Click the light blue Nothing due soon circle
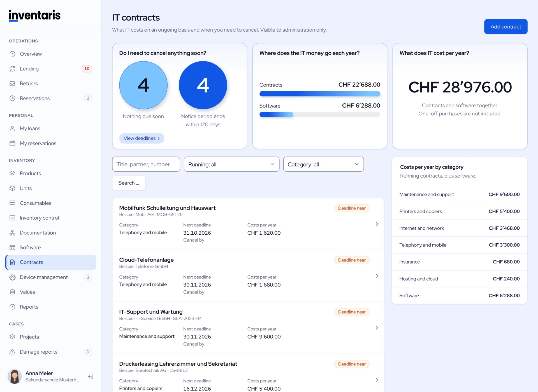 click(143, 85)
